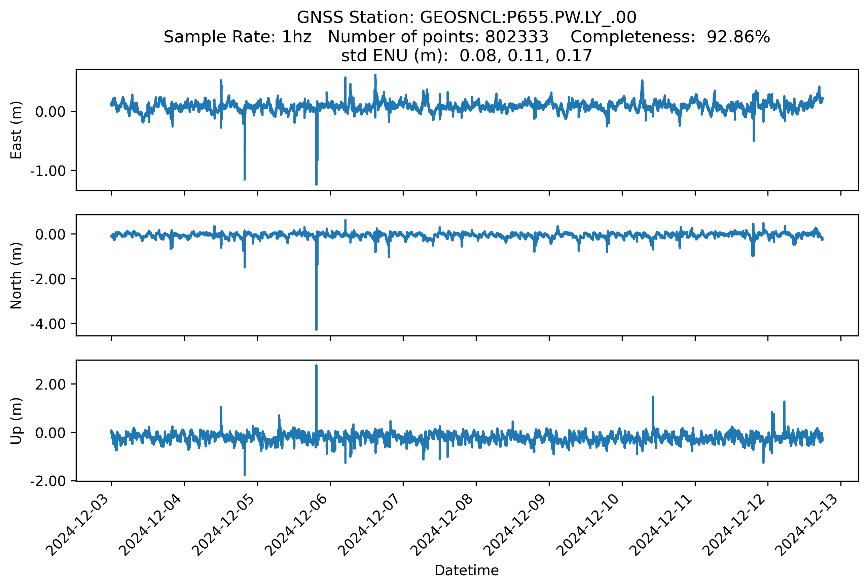Click the Completeness 92.86% text
The width and height of the screenshot is (868, 588).
point(670,37)
